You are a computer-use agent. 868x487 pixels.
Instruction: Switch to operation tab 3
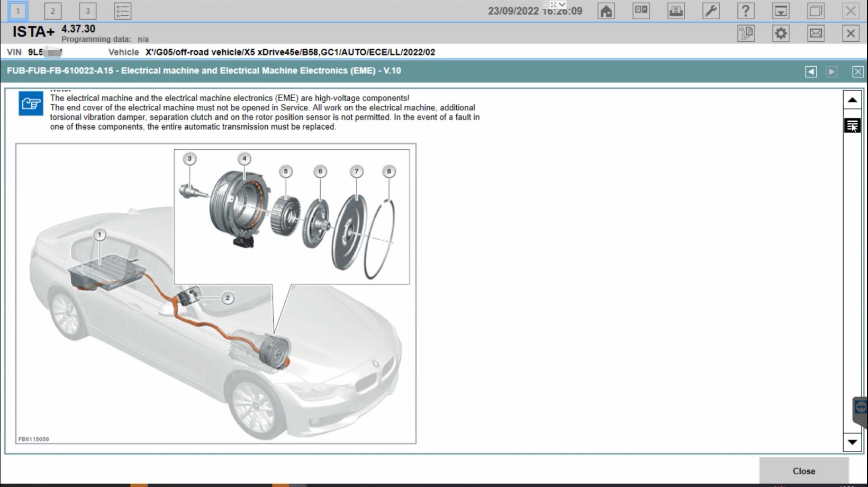(87, 11)
